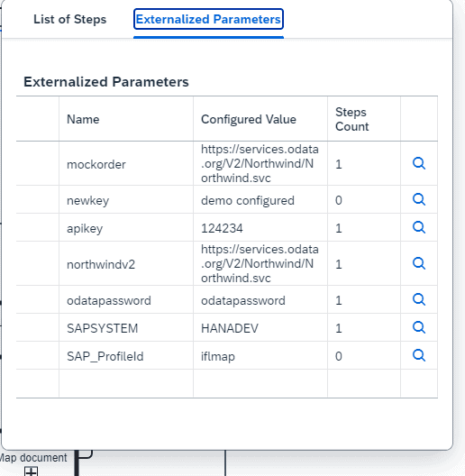
Task: Select the Externalized Parameters tab
Action: tap(208, 20)
